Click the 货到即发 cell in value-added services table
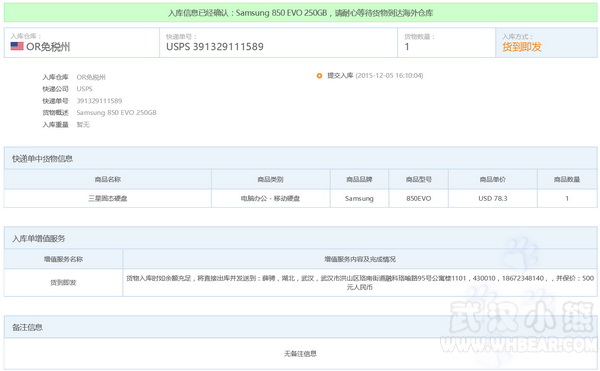 point(63,283)
